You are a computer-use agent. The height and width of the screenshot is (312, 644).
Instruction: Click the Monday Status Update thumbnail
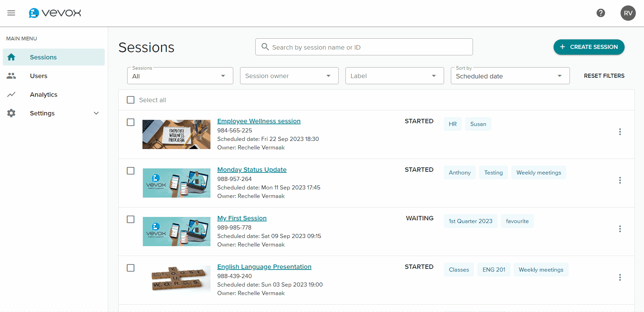point(176,183)
